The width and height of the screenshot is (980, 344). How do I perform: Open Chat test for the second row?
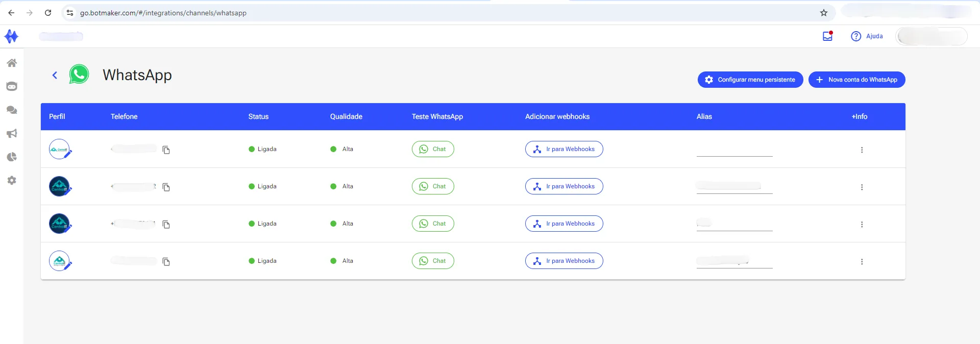pyautogui.click(x=433, y=186)
